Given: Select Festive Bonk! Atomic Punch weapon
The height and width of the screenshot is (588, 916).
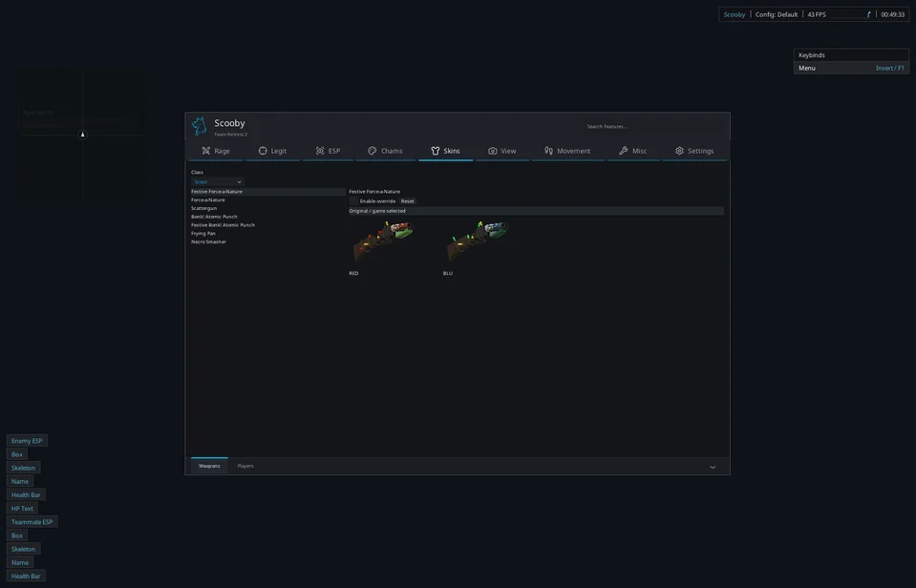Looking at the screenshot, I should click(268, 225).
